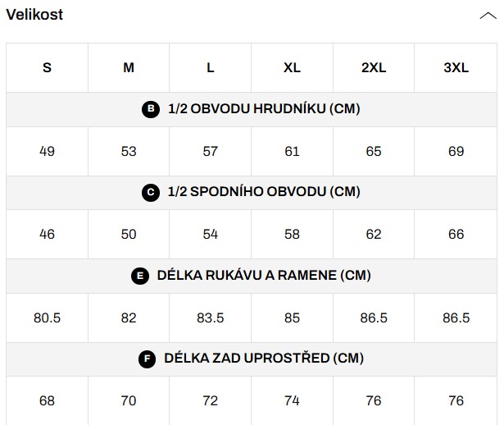Select the S size column header

click(47, 68)
